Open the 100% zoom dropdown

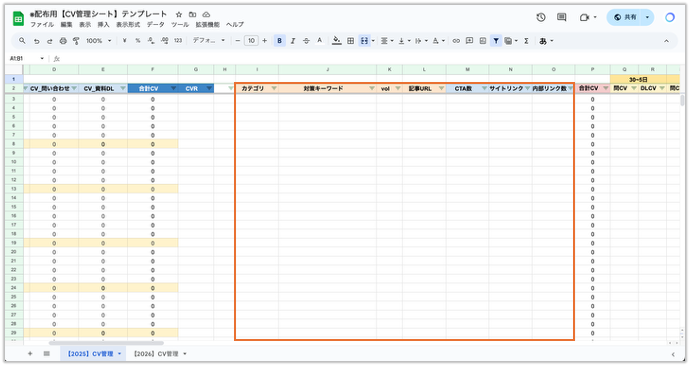[x=98, y=41]
